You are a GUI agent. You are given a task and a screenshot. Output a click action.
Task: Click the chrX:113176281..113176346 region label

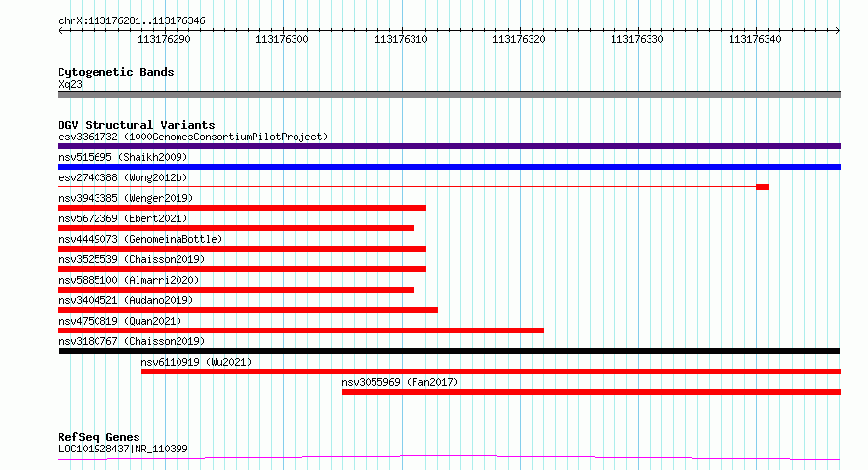coord(132,21)
